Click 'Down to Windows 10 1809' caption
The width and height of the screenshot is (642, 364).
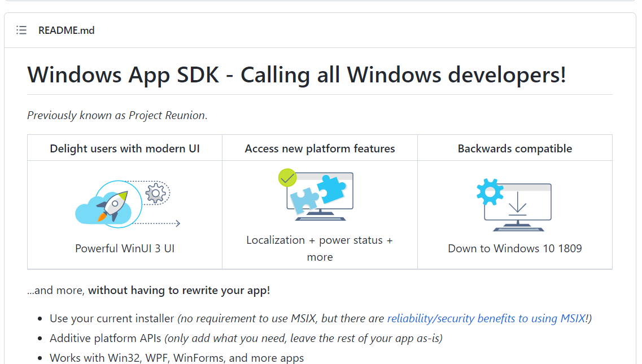tap(514, 248)
